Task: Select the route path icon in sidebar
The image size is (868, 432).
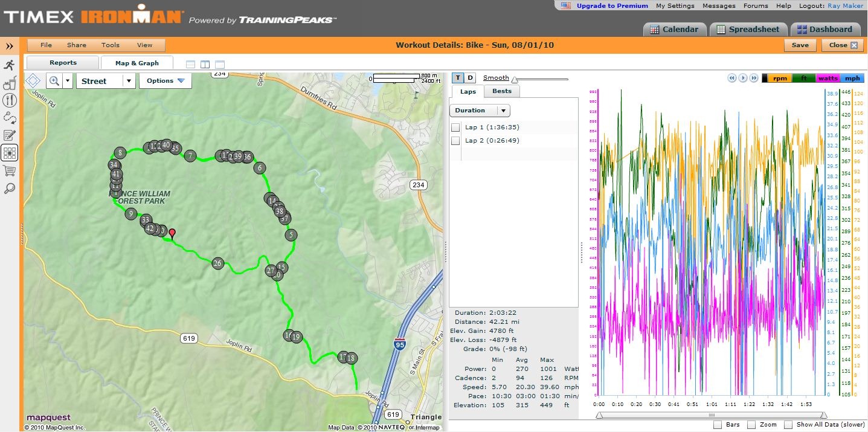Action: [x=9, y=118]
